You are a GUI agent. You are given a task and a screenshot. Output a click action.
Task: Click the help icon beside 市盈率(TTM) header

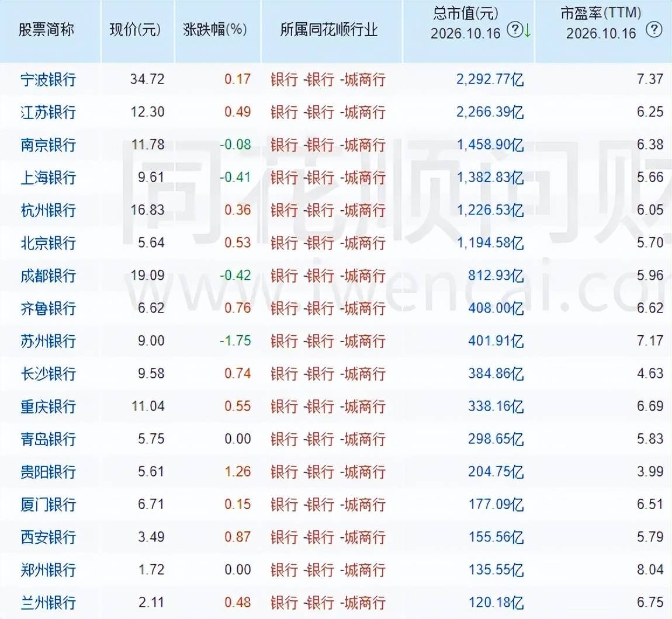coord(654,30)
